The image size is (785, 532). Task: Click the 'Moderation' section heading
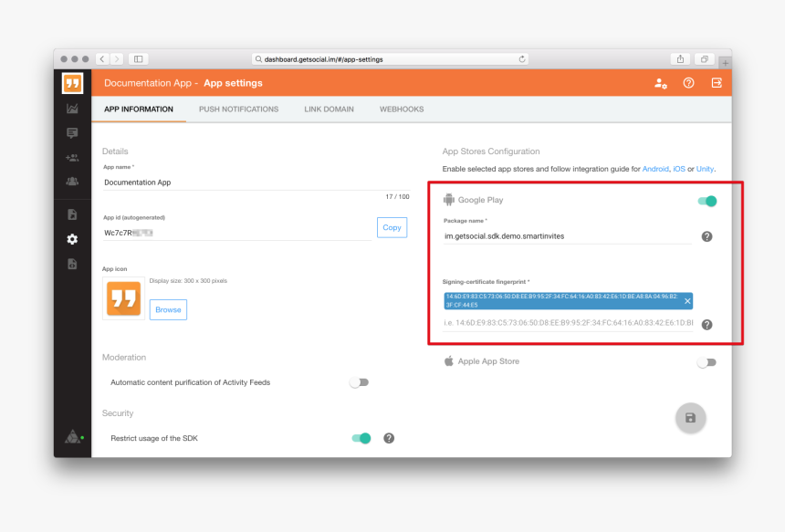(124, 358)
